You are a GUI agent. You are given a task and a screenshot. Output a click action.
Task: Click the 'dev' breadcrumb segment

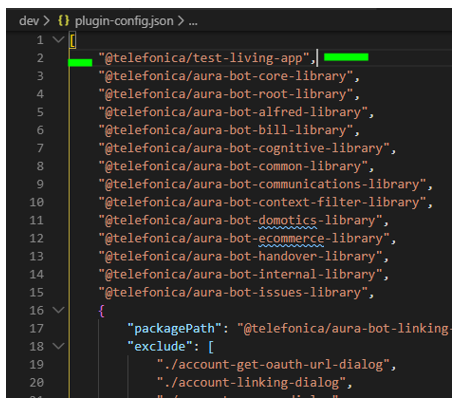pyautogui.click(x=29, y=21)
